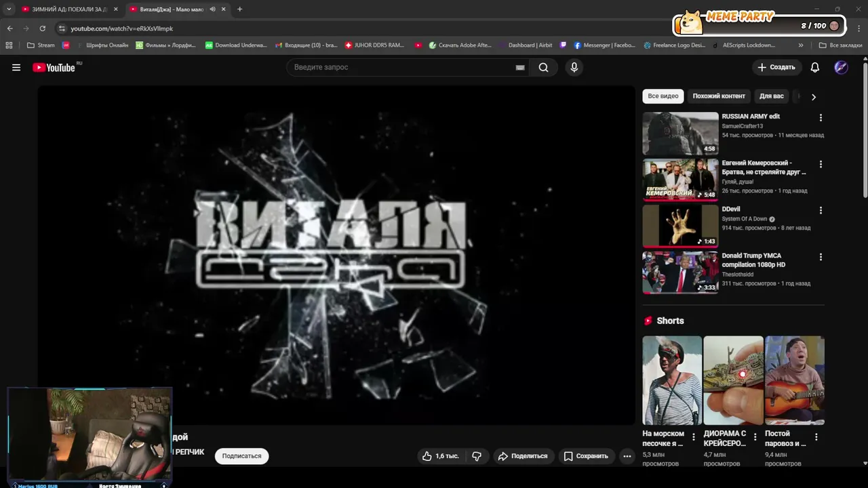
Task: Select the Все видео filter chip
Action: pos(663,96)
